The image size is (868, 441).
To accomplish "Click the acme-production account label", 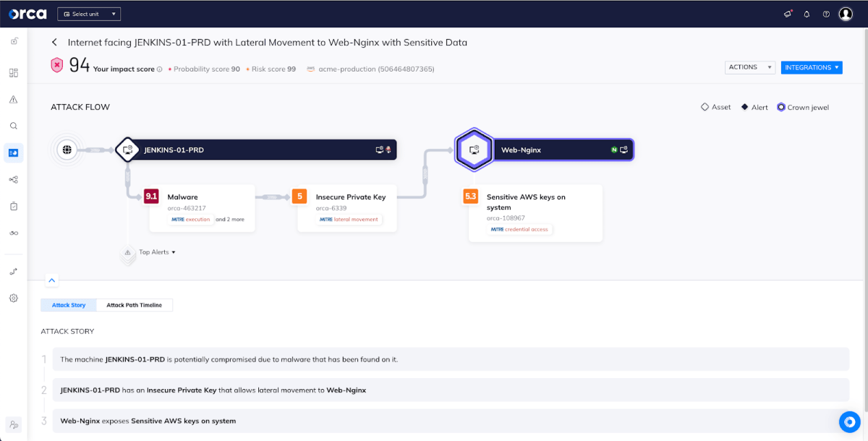I will 370,69.
